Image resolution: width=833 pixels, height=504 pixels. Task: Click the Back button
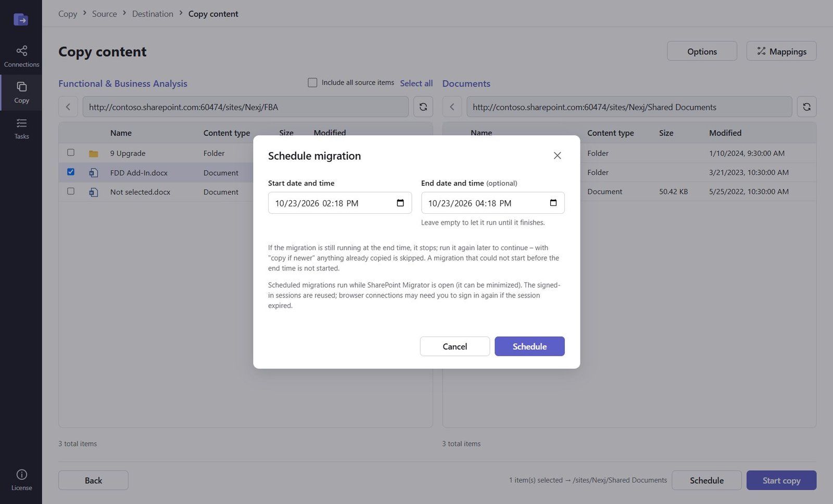tap(93, 480)
